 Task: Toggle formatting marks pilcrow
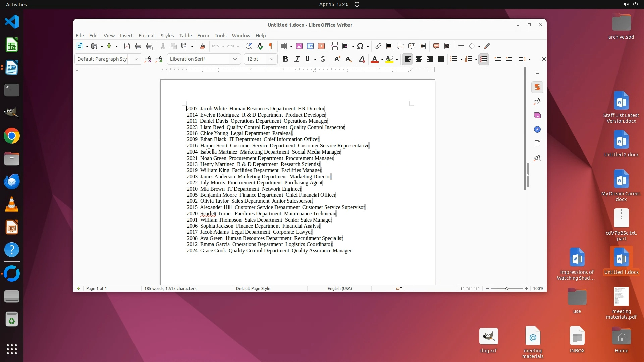pos(271,46)
